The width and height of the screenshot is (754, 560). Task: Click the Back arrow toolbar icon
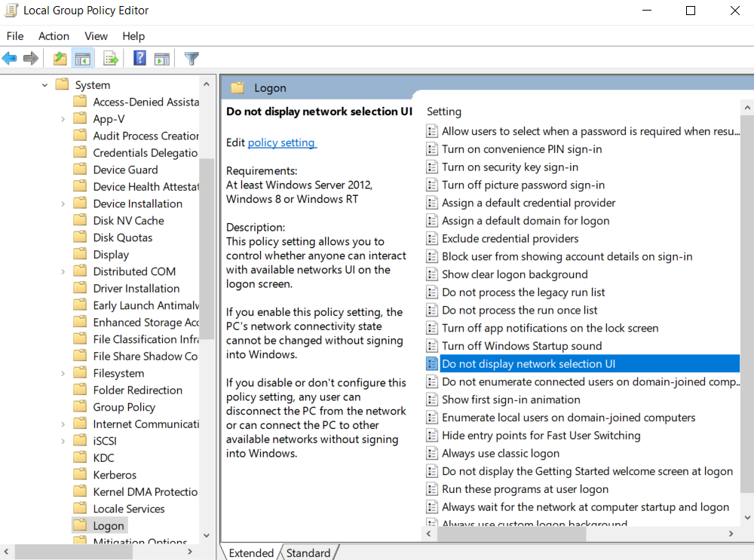pos(10,58)
